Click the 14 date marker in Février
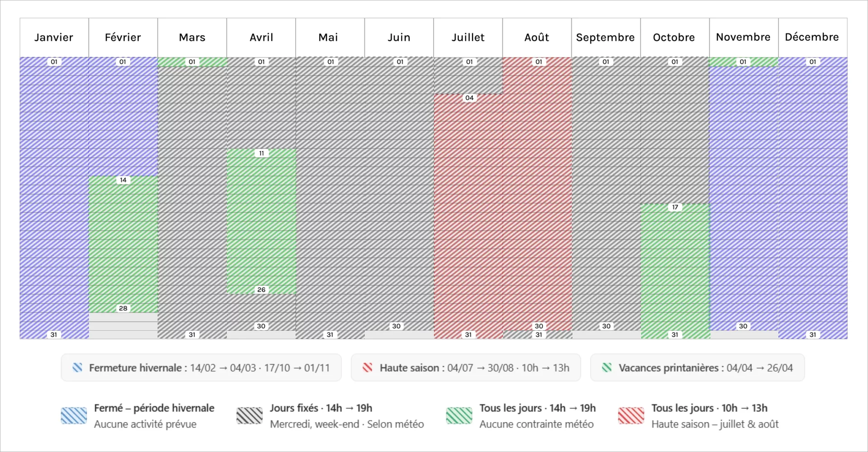 point(123,180)
